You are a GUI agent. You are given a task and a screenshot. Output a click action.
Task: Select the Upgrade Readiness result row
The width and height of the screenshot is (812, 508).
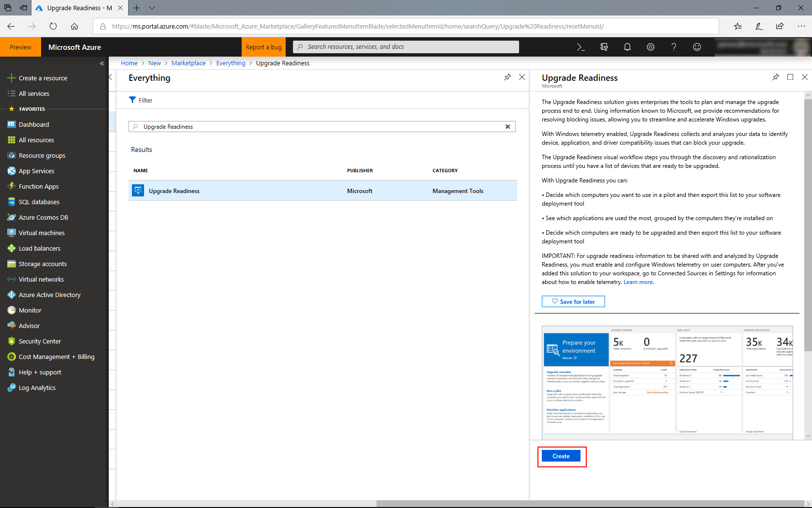[x=323, y=191]
